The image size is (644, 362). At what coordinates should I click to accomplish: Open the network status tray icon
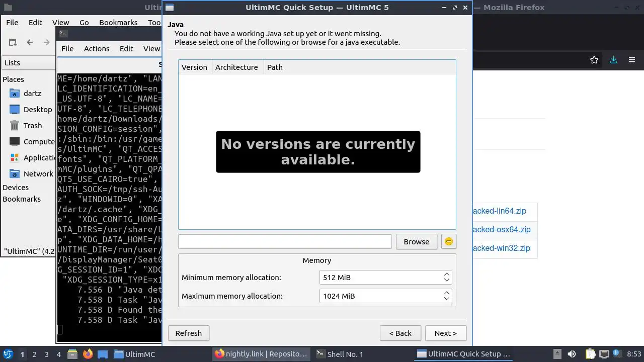point(604,354)
